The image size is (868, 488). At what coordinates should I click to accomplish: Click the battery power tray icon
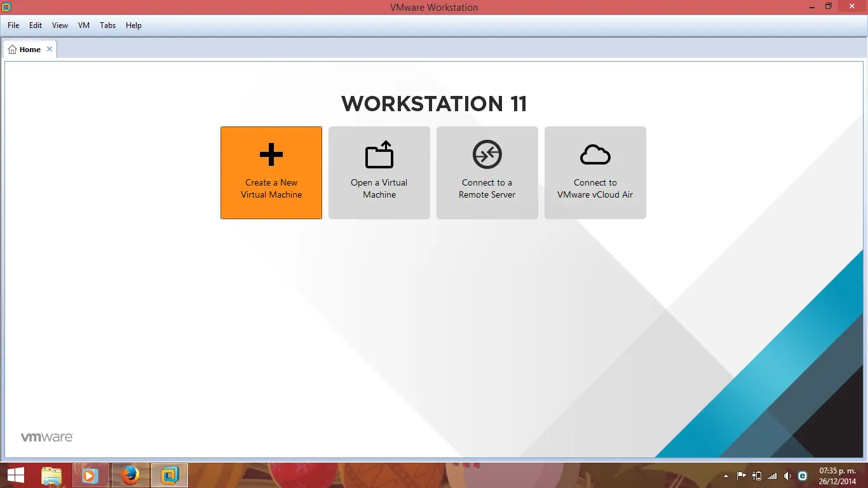[757, 476]
